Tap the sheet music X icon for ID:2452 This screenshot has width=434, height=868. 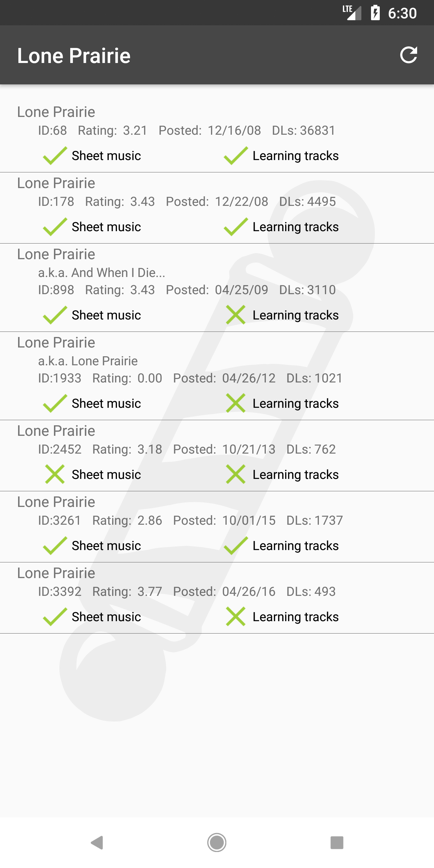(x=55, y=474)
